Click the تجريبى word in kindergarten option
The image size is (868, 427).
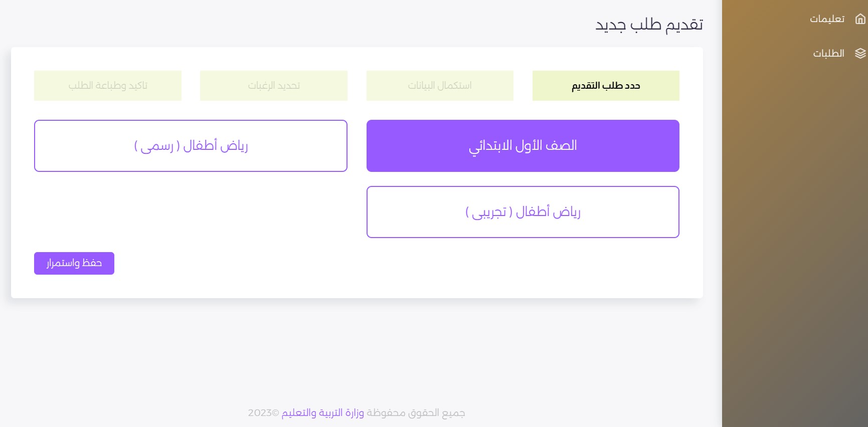[489, 212]
